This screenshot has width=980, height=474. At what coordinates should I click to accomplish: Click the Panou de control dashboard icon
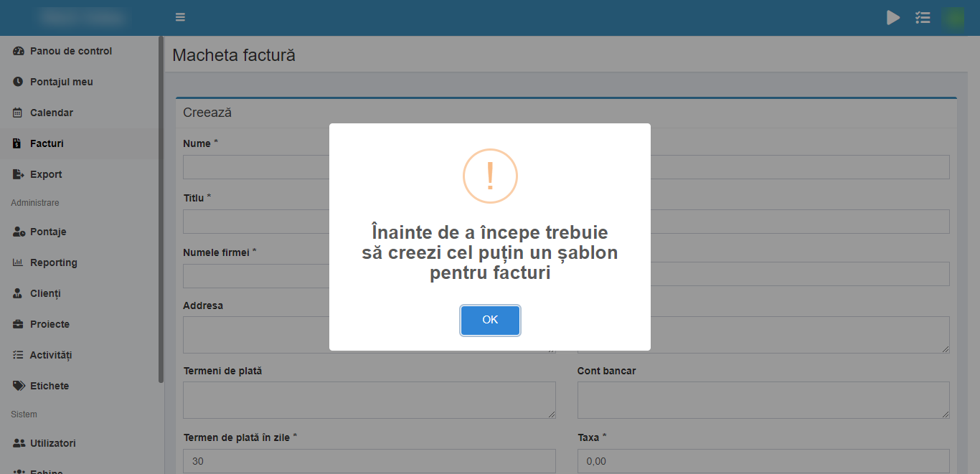pyautogui.click(x=19, y=51)
